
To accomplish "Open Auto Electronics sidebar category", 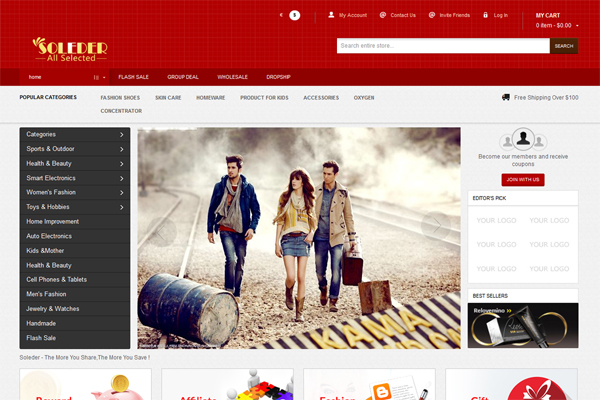I will coord(75,236).
